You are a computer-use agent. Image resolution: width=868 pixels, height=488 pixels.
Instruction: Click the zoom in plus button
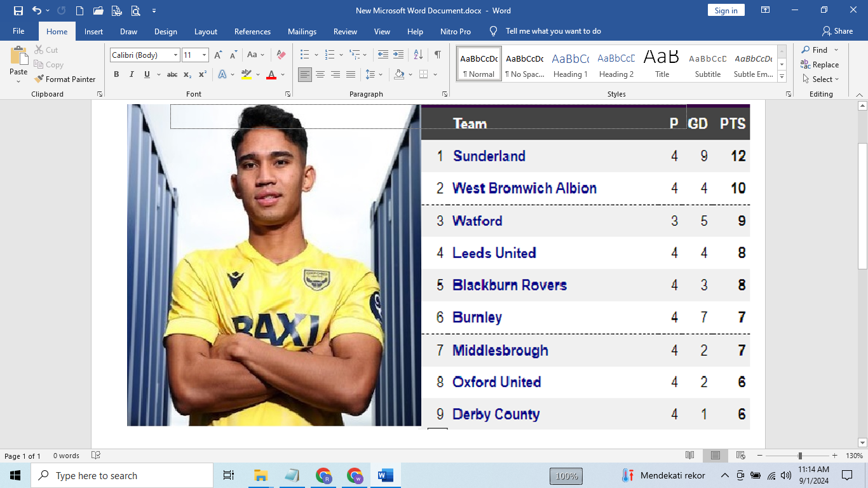pos(835,456)
